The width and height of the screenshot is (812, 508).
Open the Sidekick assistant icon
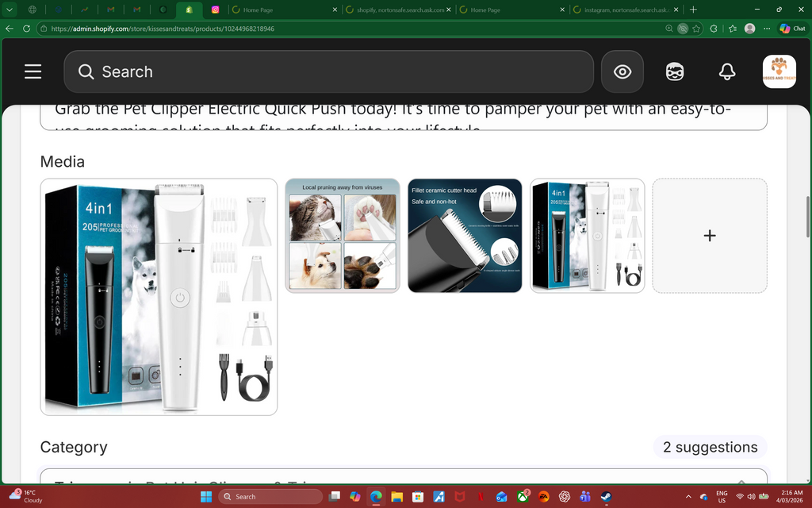674,71
